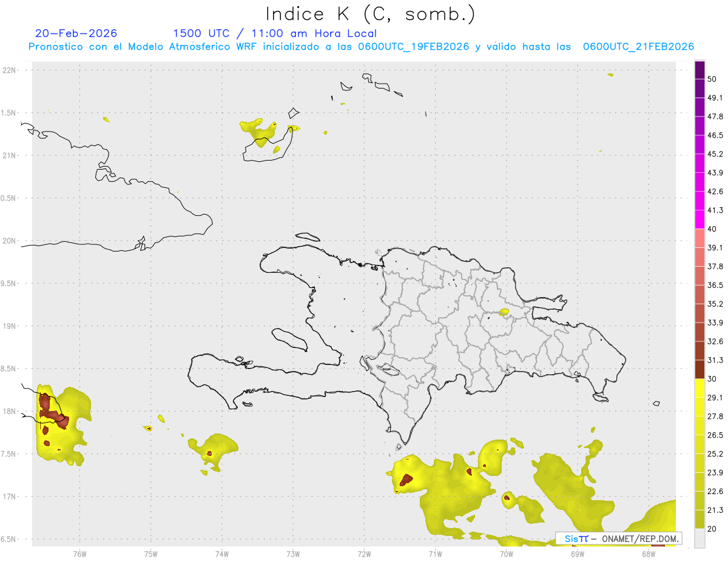Click the colorbar label "40"

712,229
